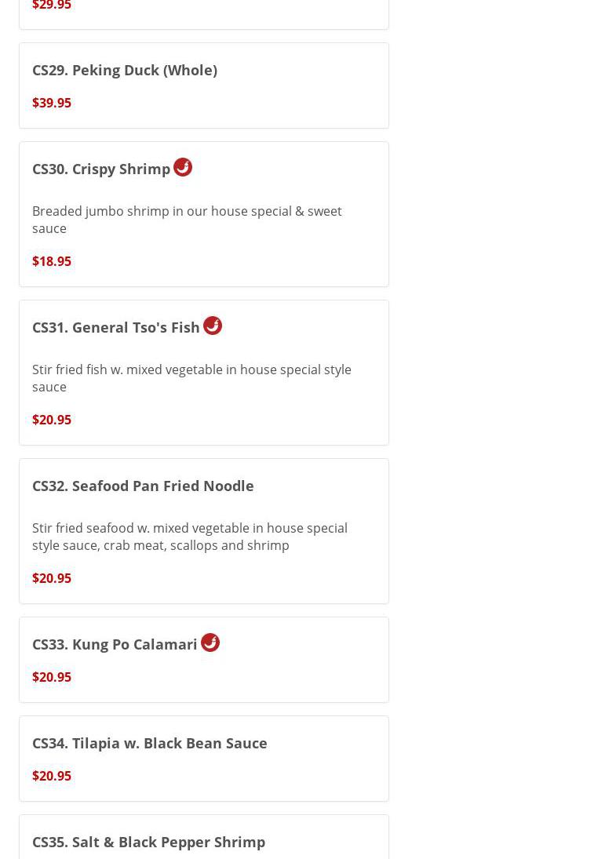Open CS31. General Tso's Fish title
The width and height of the screenshot is (616, 859).
click(116, 327)
